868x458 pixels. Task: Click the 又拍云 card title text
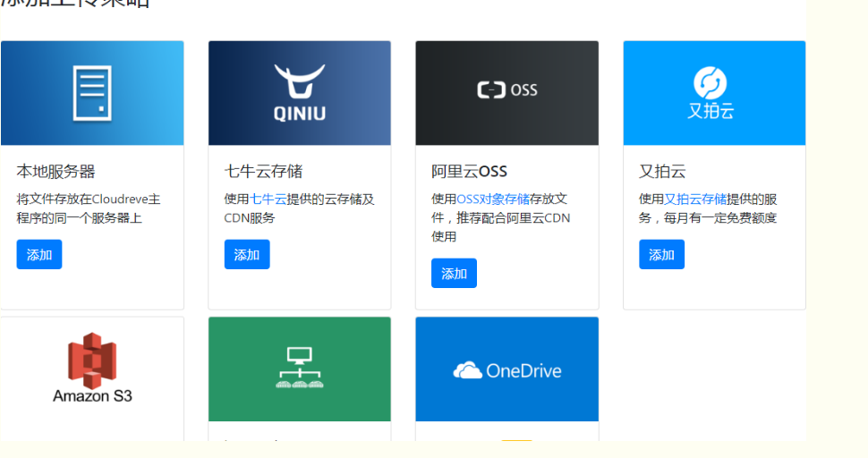coord(662,172)
